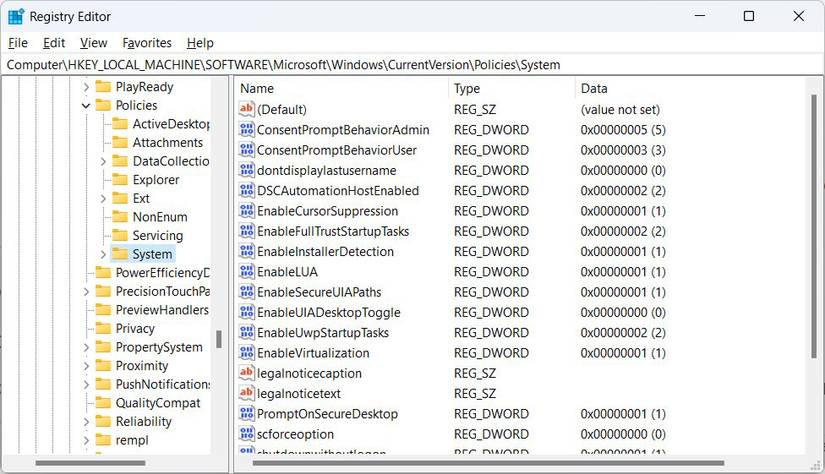825x474 pixels.
Task: Open the Edit menu
Action: tap(54, 43)
